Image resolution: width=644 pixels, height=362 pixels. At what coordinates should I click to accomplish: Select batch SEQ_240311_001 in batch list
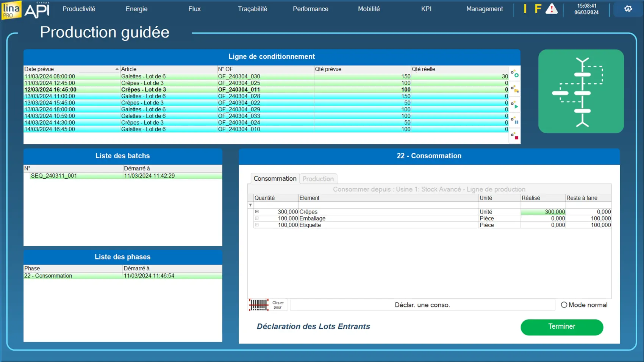[x=54, y=176]
